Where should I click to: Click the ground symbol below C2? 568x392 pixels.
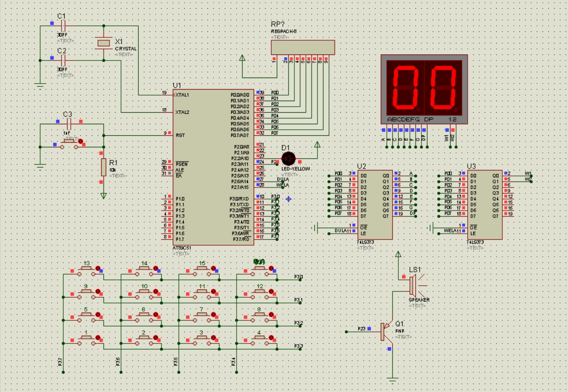click(x=40, y=85)
